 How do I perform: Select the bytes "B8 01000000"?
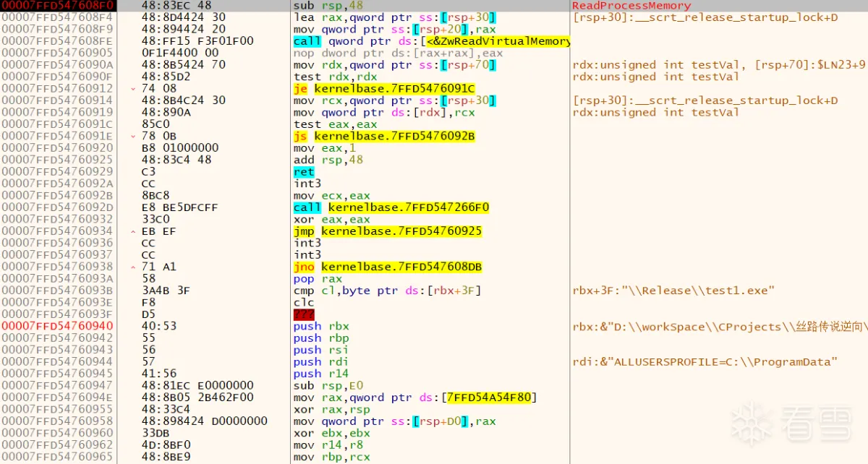(180, 148)
